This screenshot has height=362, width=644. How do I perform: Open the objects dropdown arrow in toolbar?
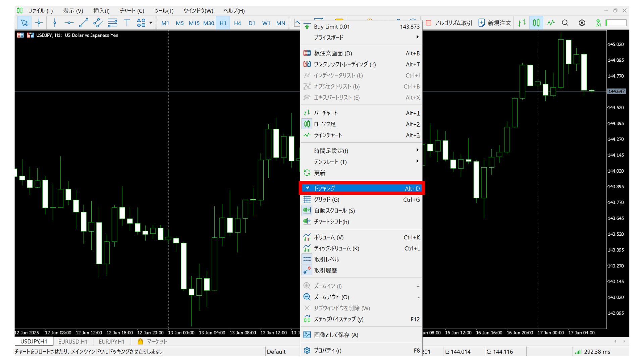tap(151, 23)
